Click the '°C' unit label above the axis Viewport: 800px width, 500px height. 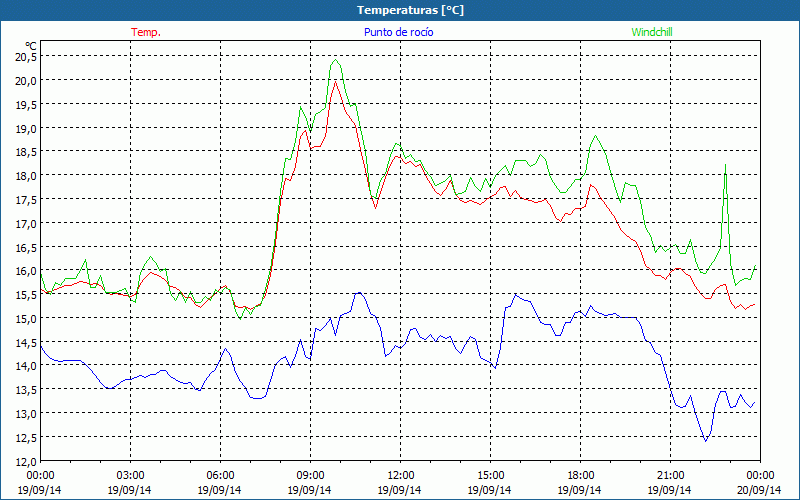click(31, 46)
